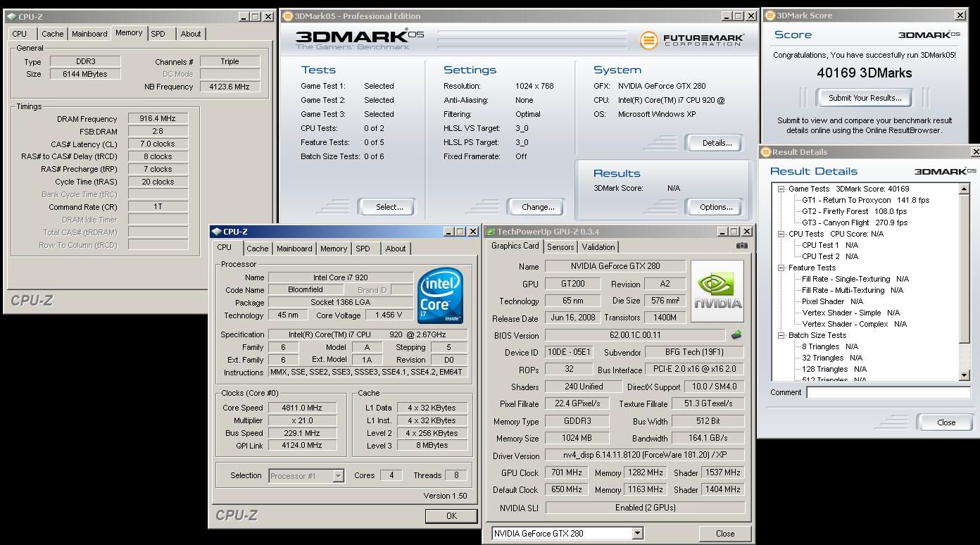Click OK button in CPU-Z
This screenshot has width=980, height=545.
coord(451,516)
